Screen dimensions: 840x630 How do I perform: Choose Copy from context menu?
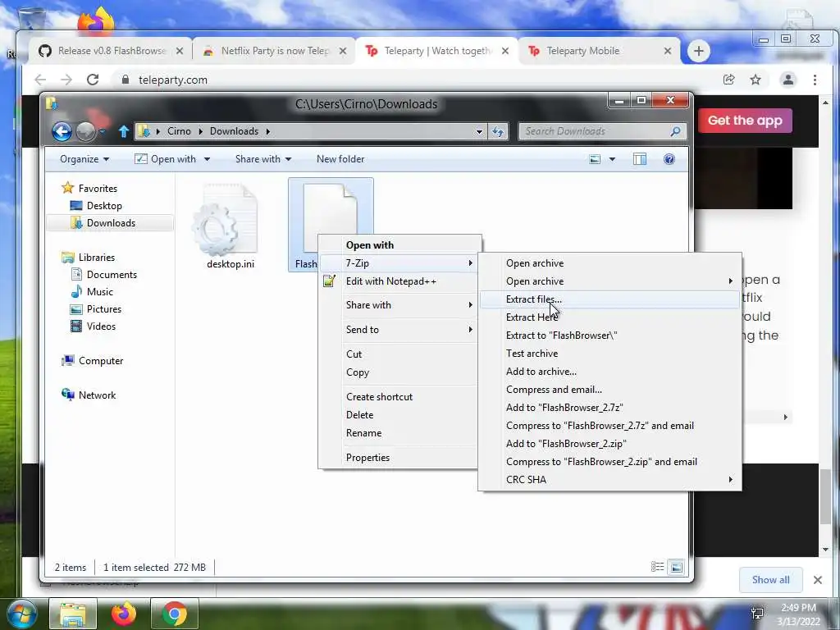point(398,372)
